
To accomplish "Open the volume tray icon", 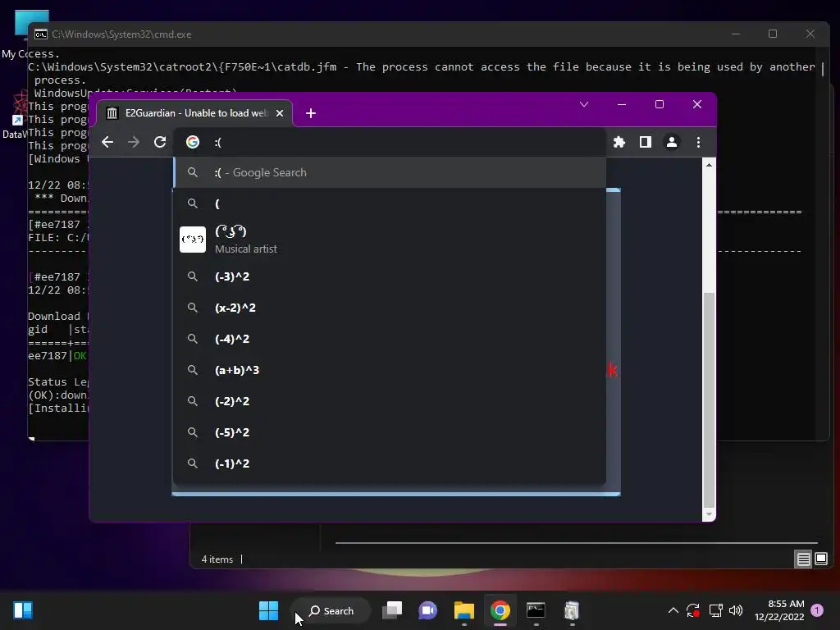I will [x=736, y=610].
